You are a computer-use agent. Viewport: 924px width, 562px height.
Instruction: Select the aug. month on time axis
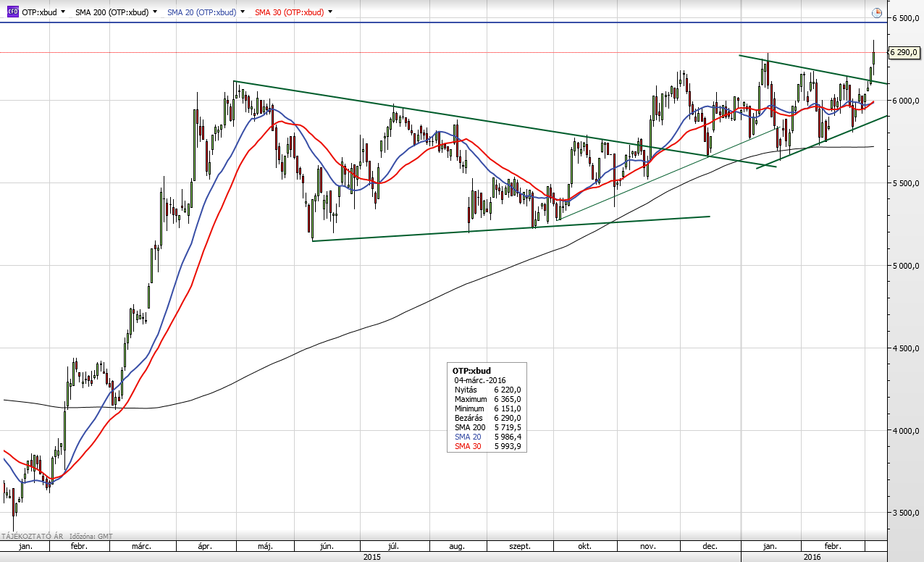[x=457, y=546]
